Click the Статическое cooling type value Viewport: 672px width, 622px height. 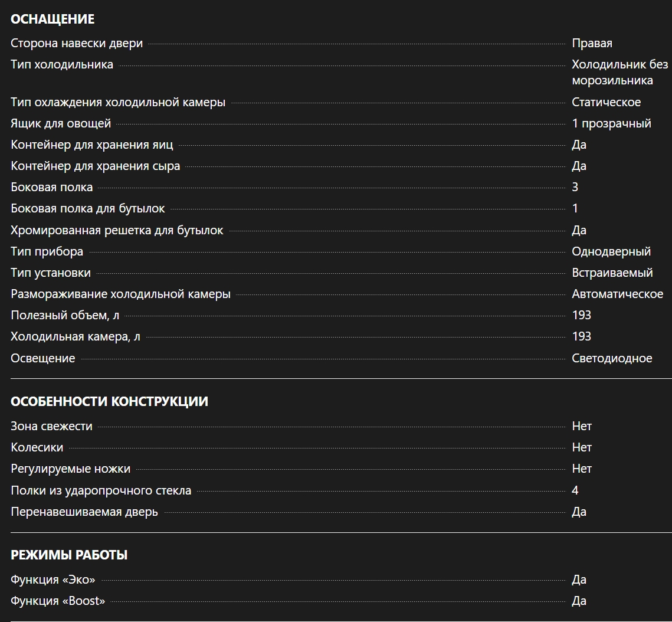tap(606, 102)
